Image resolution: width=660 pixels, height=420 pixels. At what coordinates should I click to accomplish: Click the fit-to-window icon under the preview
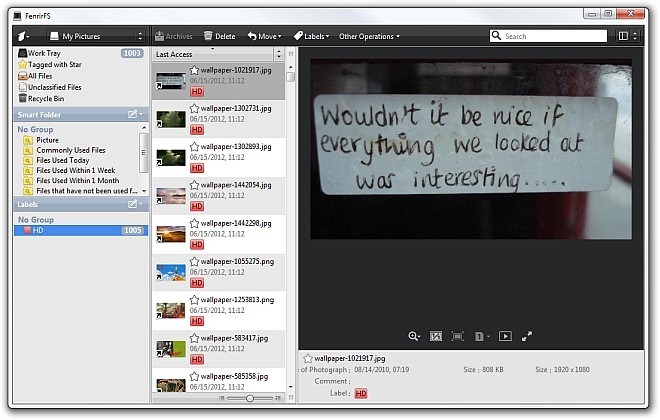pos(458,337)
